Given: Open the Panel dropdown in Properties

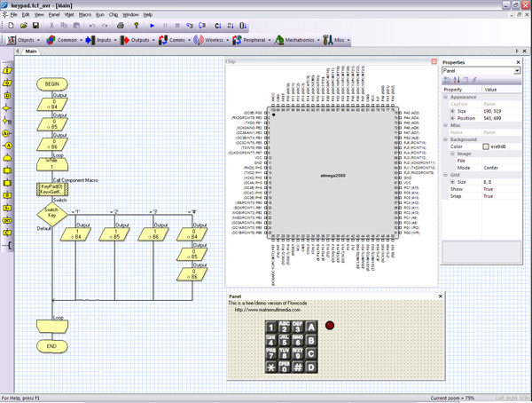Looking at the screenshot, I should coord(517,71).
